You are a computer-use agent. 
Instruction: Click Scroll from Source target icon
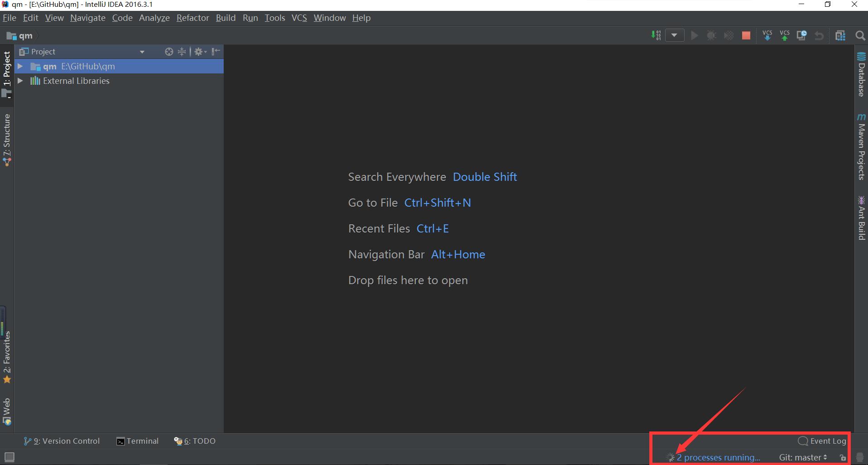[169, 52]
